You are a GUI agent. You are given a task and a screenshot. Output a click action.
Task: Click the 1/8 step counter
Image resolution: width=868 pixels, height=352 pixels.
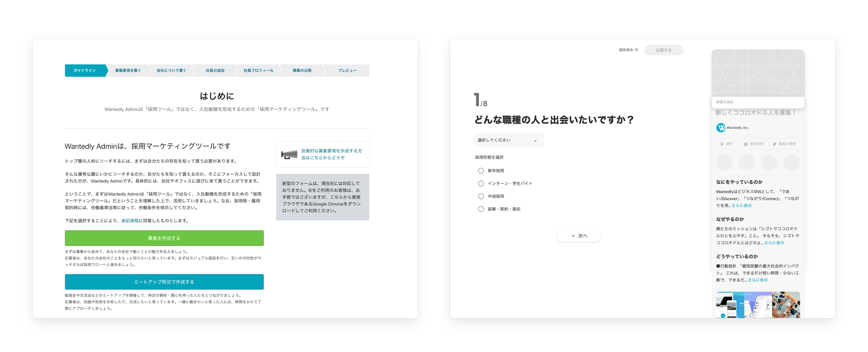point(481,100)
